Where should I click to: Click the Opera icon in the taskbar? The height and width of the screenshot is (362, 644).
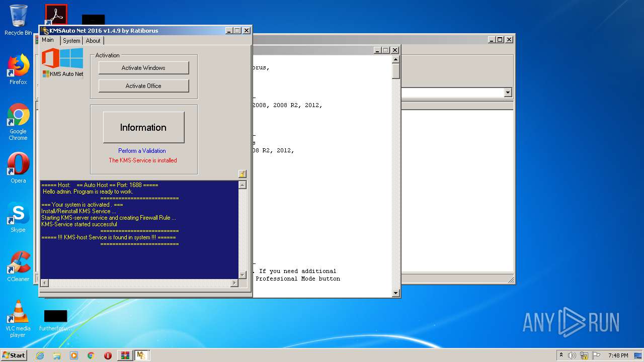108,355
